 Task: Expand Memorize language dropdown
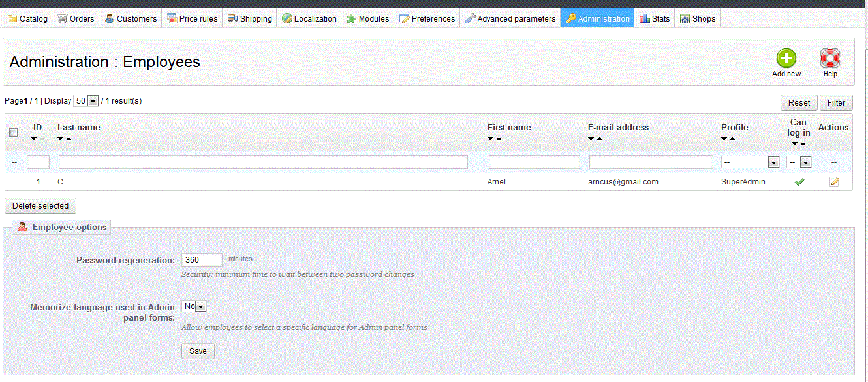click(194, 306)
